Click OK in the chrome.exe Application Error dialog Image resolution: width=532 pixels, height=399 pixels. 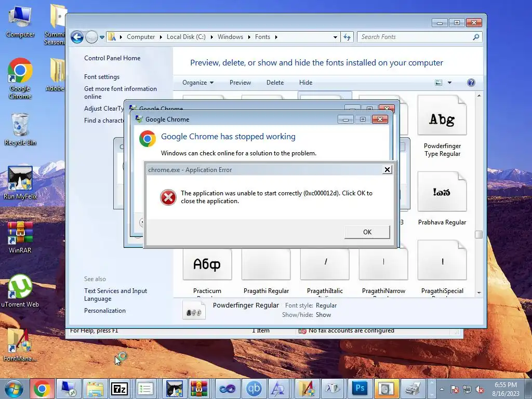367,232
